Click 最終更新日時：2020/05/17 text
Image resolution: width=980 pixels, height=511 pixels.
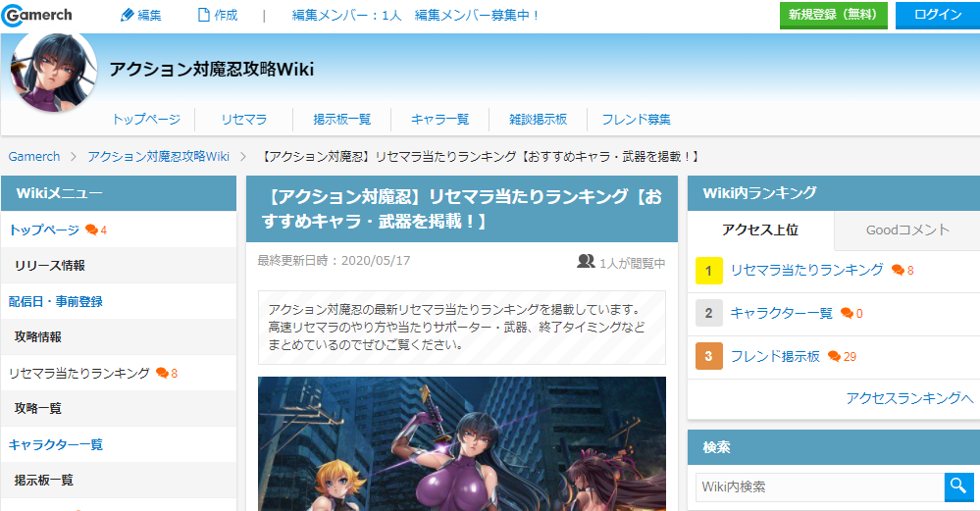(x=334, y=261)
